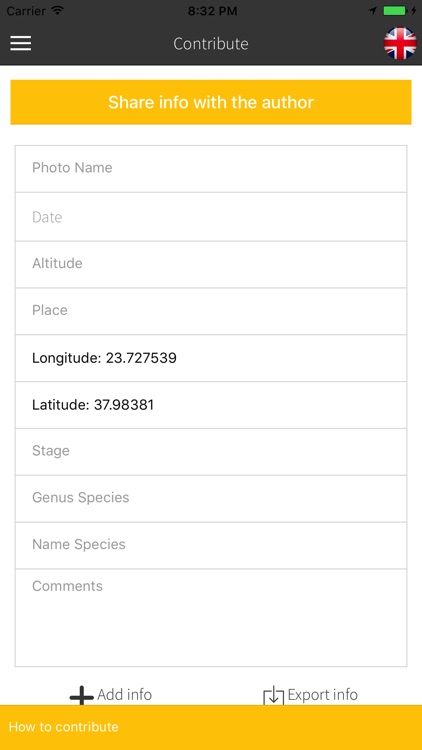Viewport: 422px width, 750px height.
Task: Tap the Add info label
Action: click(x=124, y=695)
